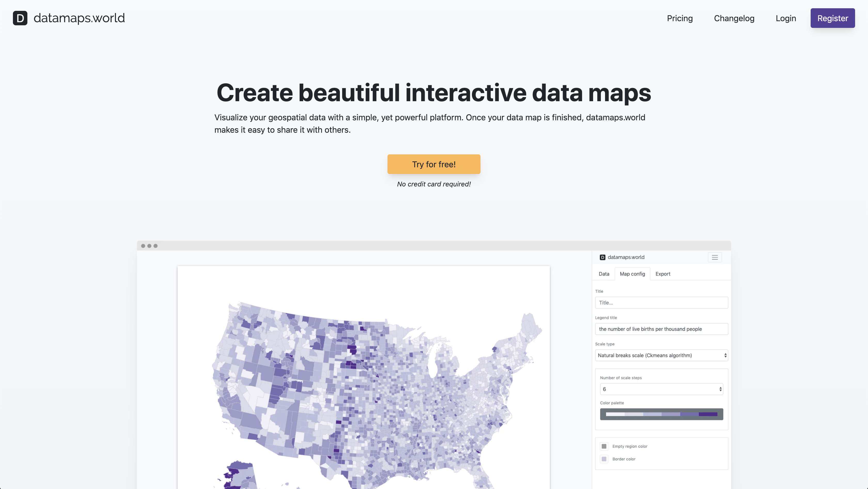Click the datamaps.world D logo icon
This screenshot has width=868, height=489.
[x=20, y=18]
